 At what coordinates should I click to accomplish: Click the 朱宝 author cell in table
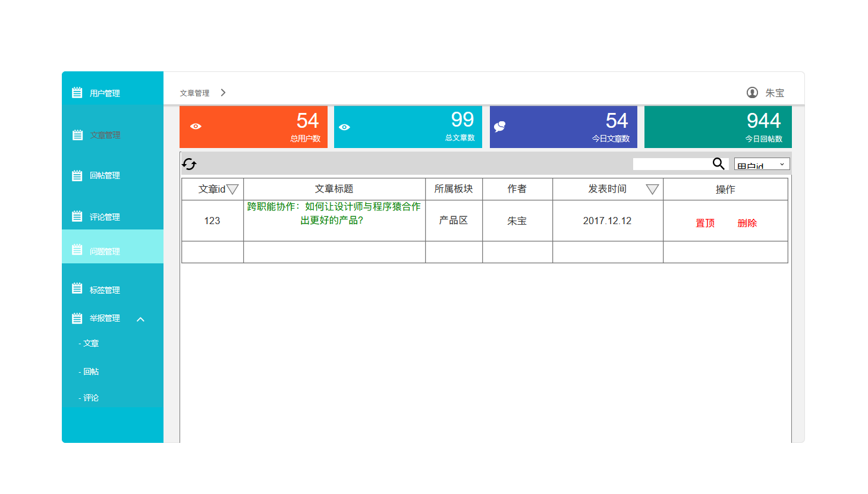pos(517,221)
